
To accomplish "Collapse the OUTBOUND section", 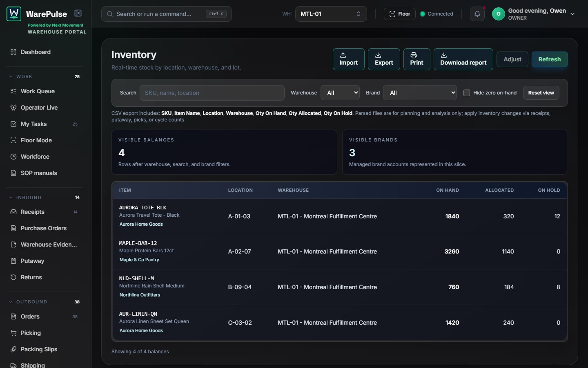I will coord(11,302).
